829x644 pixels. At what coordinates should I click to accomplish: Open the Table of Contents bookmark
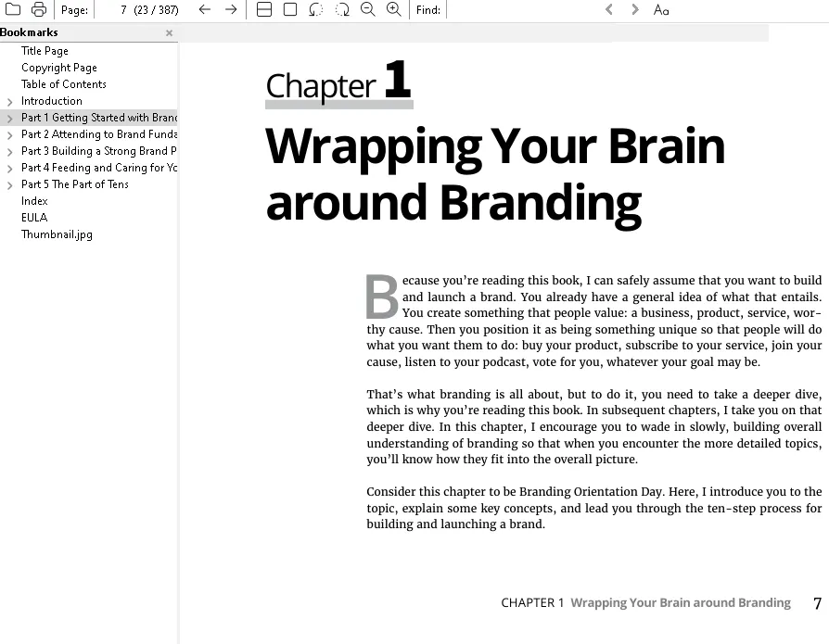(x=64, y=84)
